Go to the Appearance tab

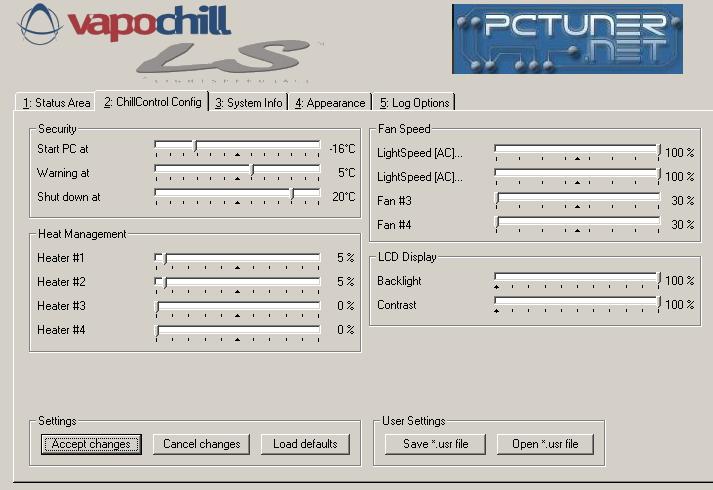(x=330, y=103)
